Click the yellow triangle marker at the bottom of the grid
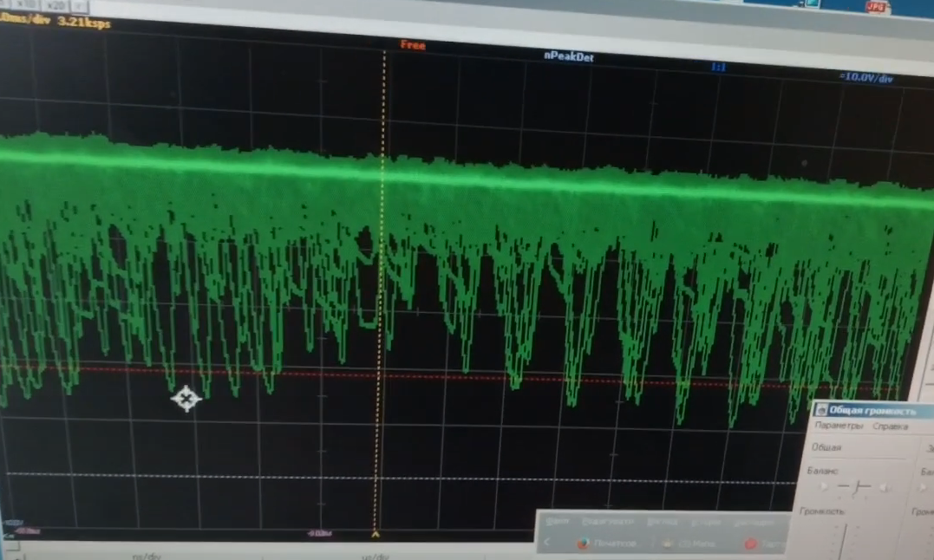This screenshot has width=934, height=560. pos(376,534)
